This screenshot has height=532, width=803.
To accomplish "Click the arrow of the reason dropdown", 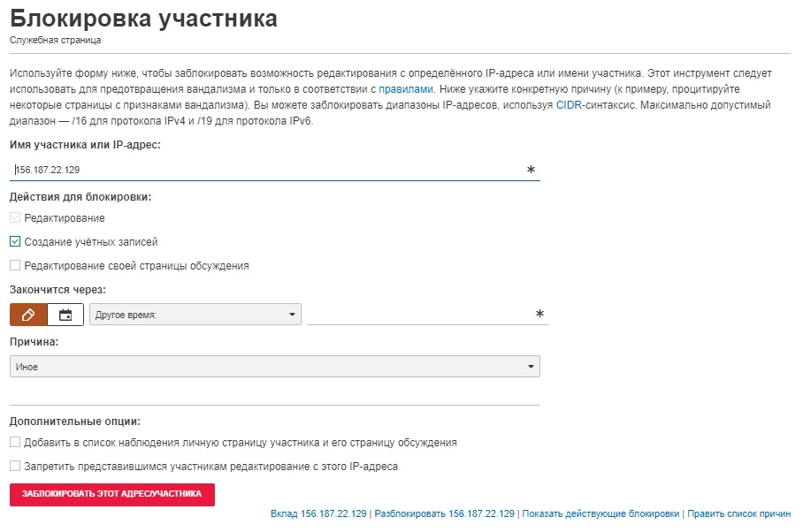I will pos(531,366).
